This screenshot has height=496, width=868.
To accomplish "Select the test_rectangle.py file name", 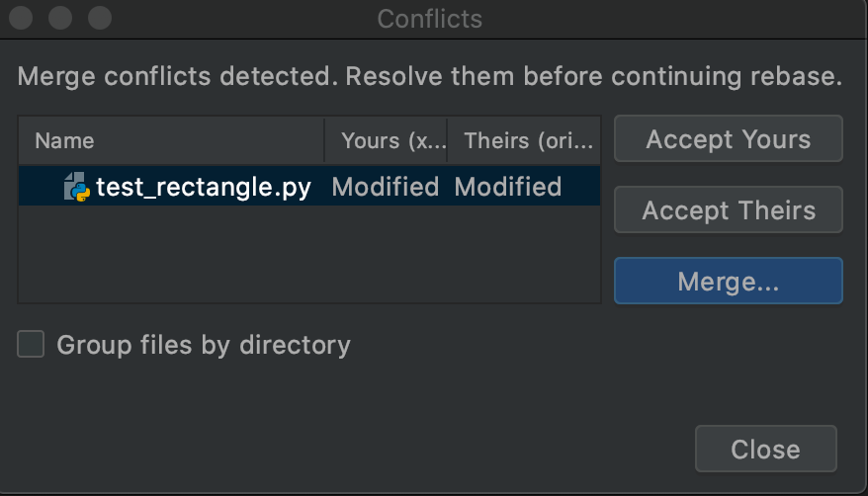I will pos(204,187).
